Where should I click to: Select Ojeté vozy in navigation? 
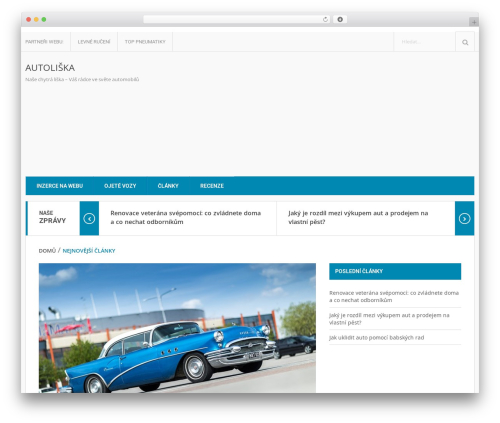(x=120, y=186)
